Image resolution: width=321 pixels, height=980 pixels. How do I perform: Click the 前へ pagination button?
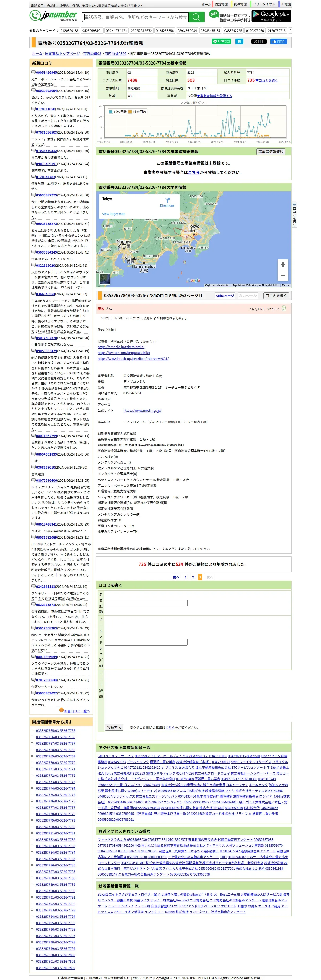pyautogui.click(x=176, y=577)
